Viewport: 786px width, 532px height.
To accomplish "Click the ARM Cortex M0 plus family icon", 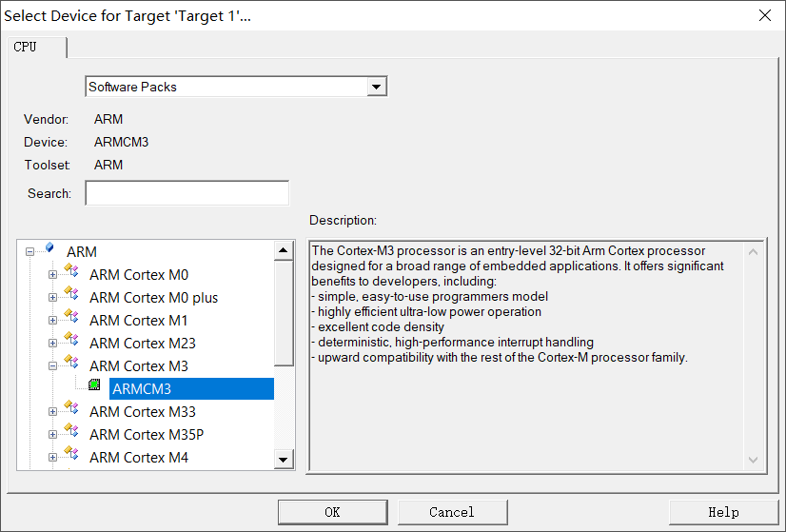I will coord(71,293).
